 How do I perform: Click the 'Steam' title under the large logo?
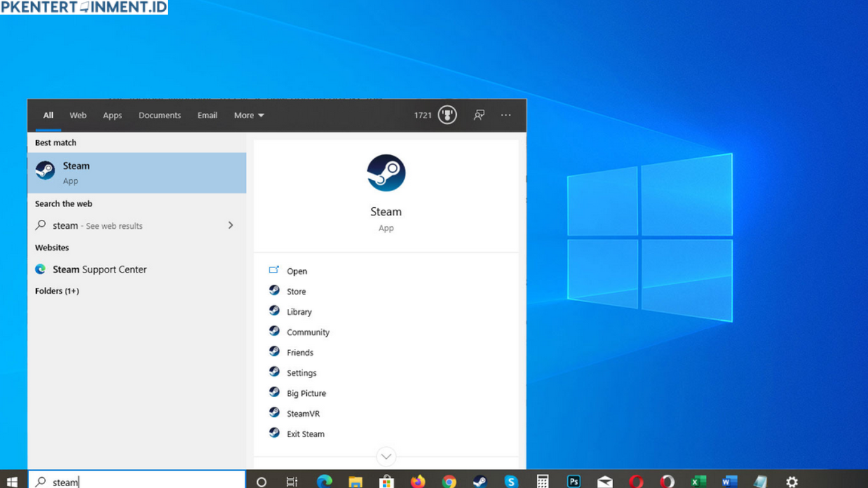click(386, 212)
